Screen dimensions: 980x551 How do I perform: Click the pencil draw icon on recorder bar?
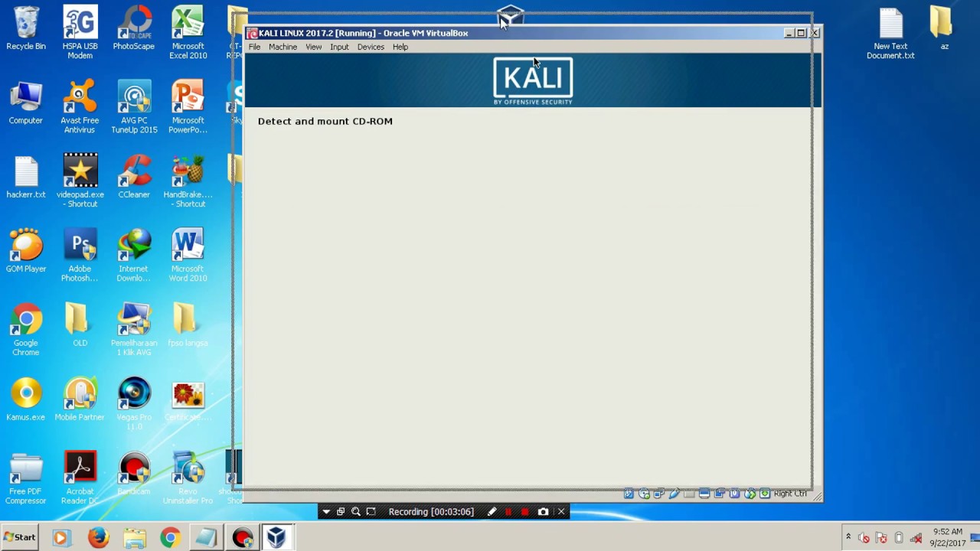(x=492, y=512)
